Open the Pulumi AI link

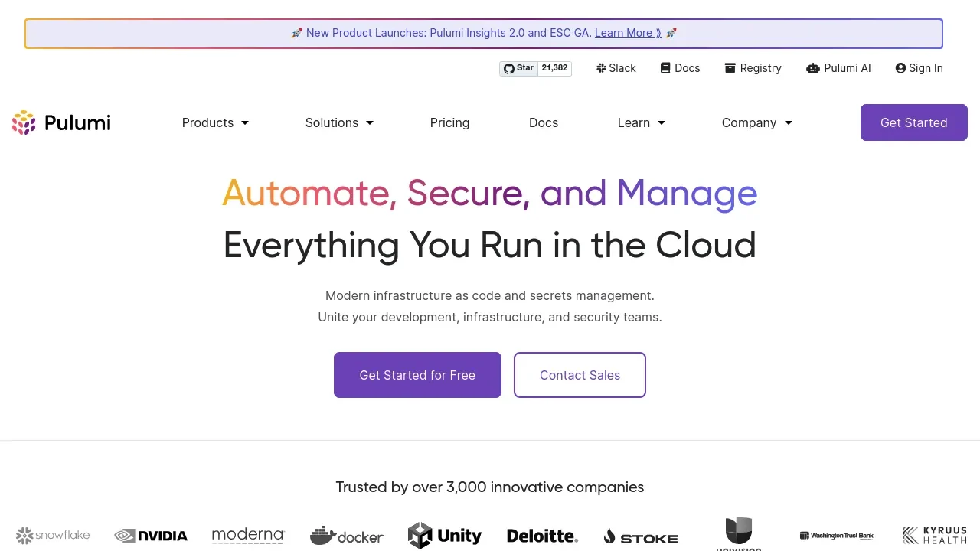(x=838, y=68)
